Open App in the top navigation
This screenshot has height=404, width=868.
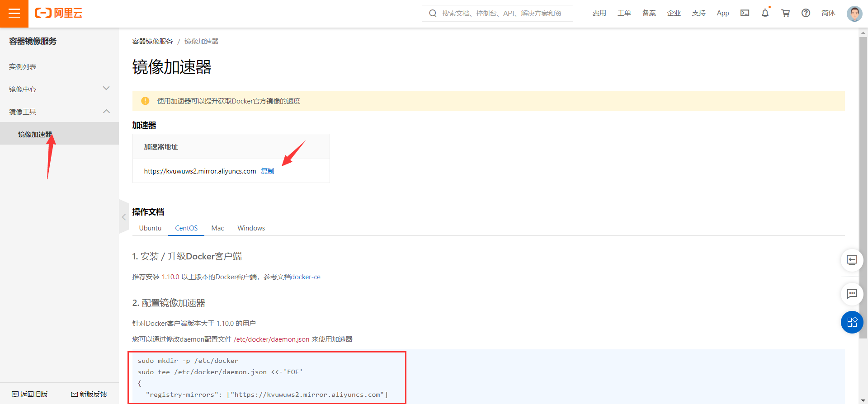click(723, 13)
